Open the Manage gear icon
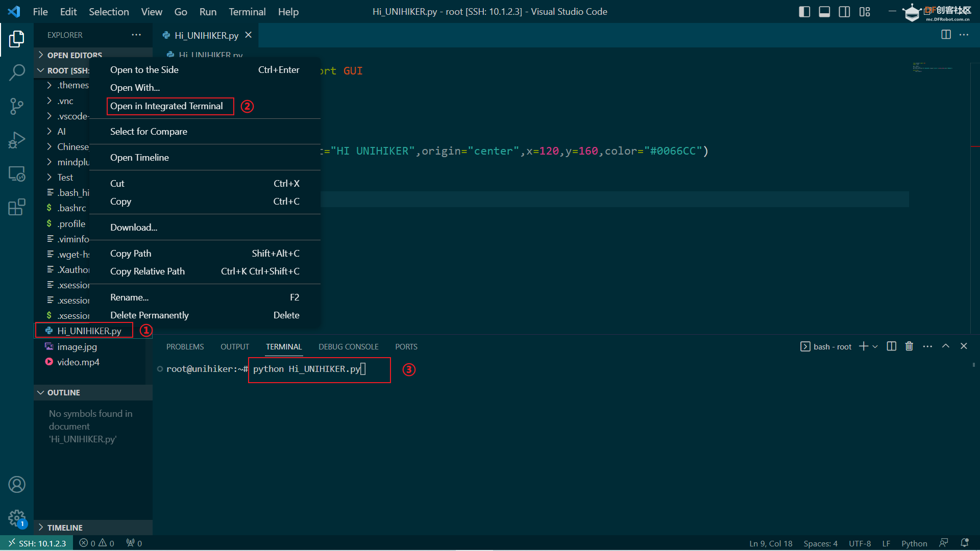The height and width of the screenshot is (551, 980). pos(16,518)
